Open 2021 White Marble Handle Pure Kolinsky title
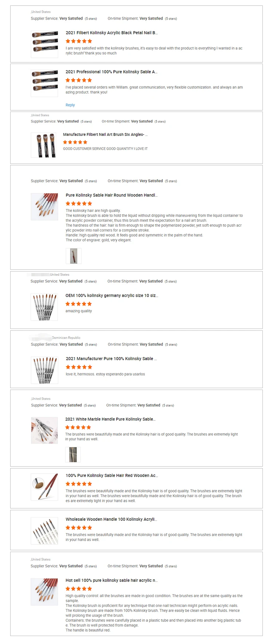273x644 pixels. click(110, 419)
